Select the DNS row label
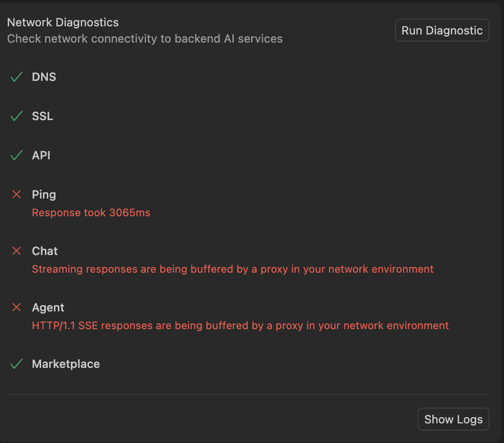The image size is (504, 443). pyautogui.click(x=44, y=77)
